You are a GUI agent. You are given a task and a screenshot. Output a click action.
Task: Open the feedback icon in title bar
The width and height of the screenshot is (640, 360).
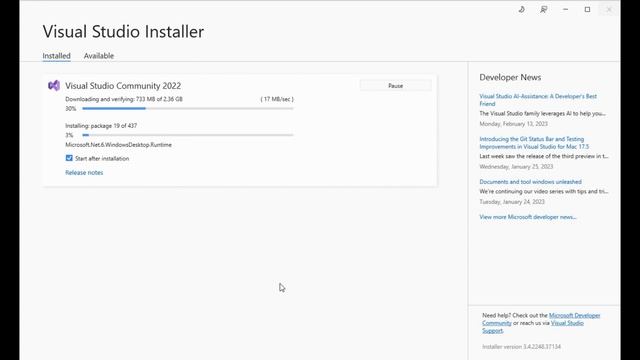point(543,9)
